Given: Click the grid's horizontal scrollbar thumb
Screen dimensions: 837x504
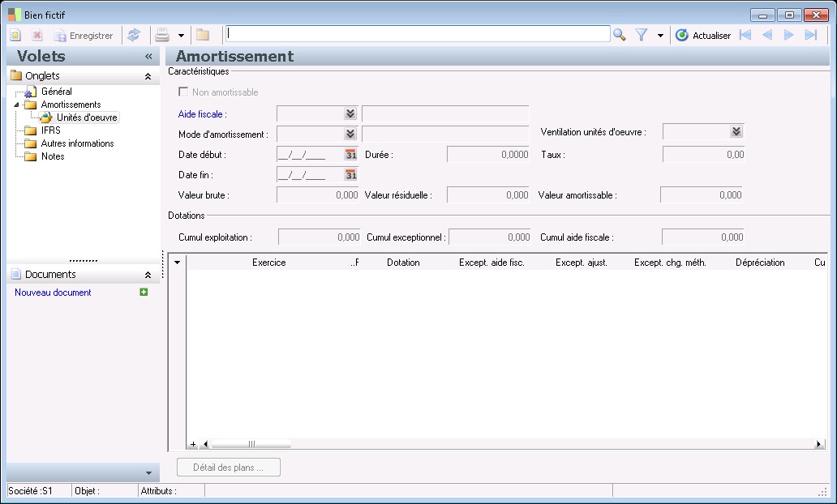Looking at the screenshot, I should click(251, 444).
